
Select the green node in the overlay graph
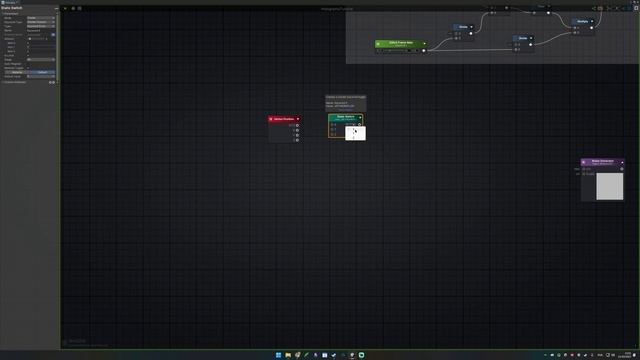[x=401, y=44]
